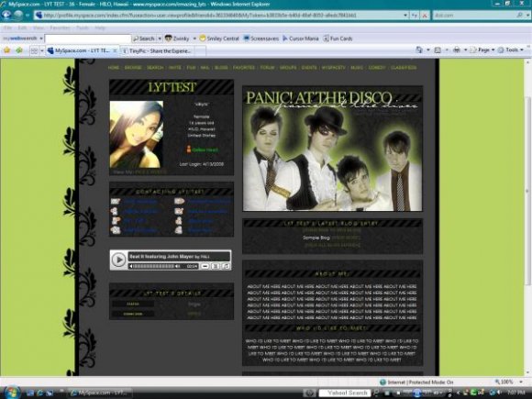Open the Favorites menu

(x=60, y=28)
